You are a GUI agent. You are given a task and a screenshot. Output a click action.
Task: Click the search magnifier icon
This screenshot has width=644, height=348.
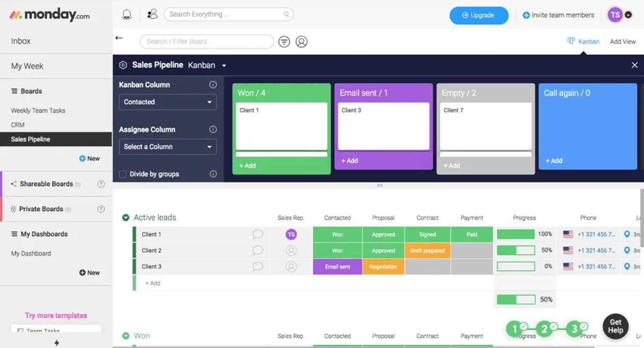(287, 14)
